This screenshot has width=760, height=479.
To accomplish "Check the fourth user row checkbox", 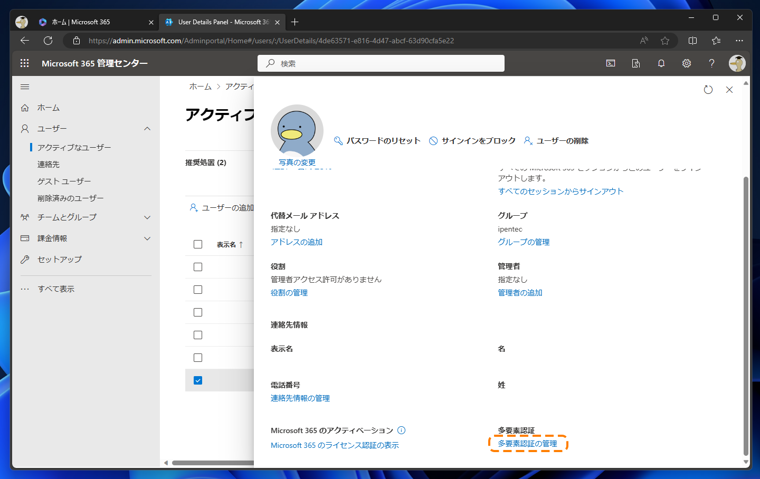I will pyautogui.click(x=198, y=335).
